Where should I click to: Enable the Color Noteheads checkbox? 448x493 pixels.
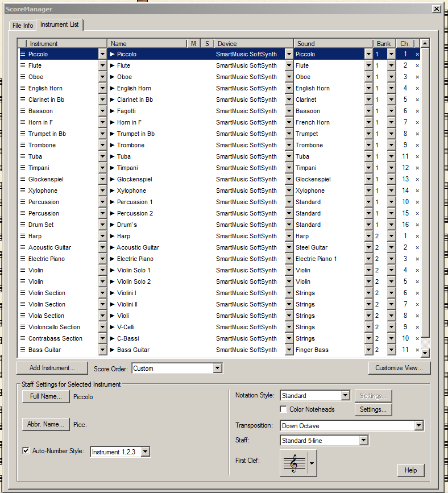[x=284, y=409]
